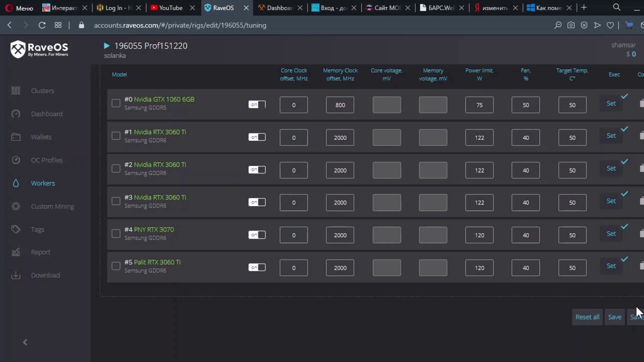Click power limit field for #1 RTX 3060 Ti
Viewport: 644px width, 362px height.
tap(479, 137)
